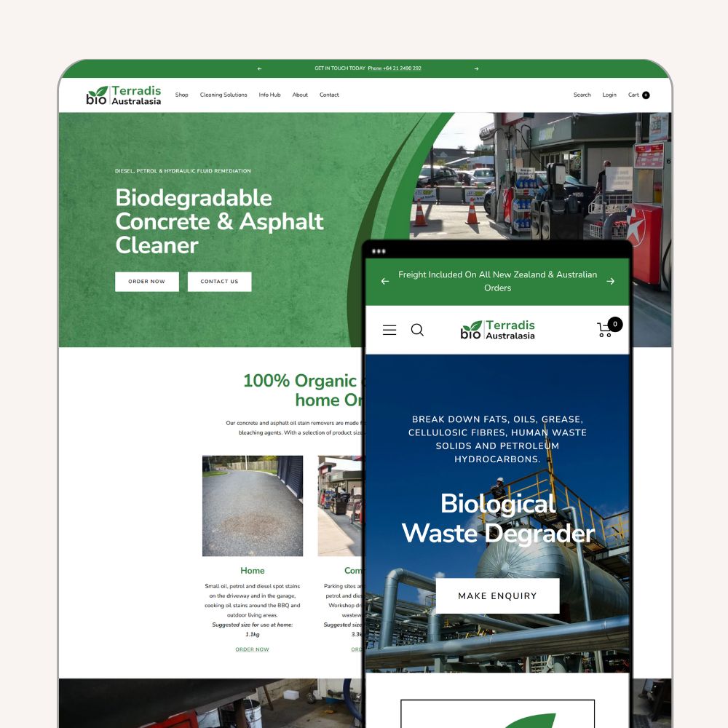Click the phone number link in top bar
The image size is (728, 728).
[395, 68]
